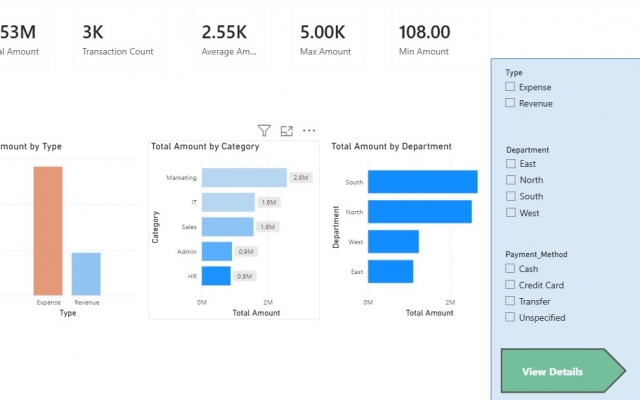Viewport: 640px width, 400px height.
Task: Click the Transaction Count card
Action: pyautogui.click(x=119, y=38)
